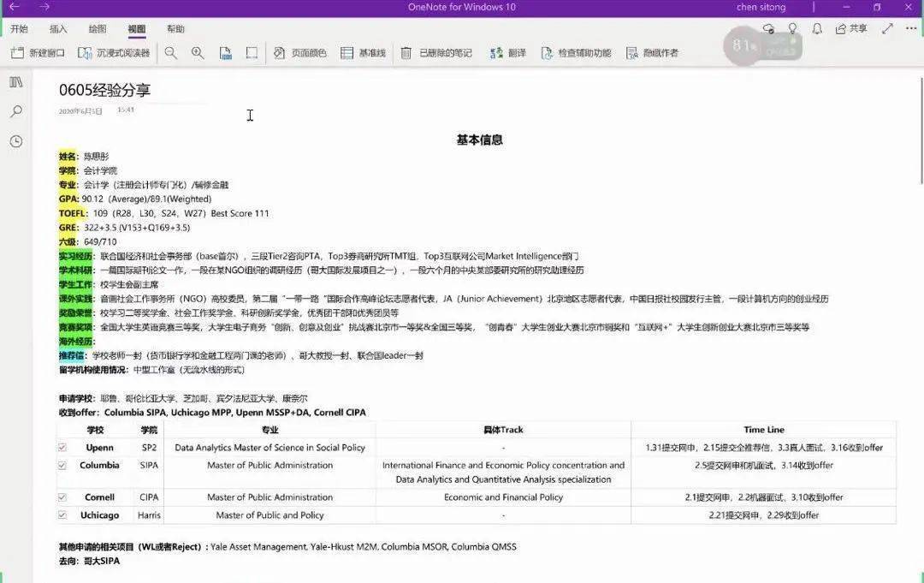Click the vertical scrollbar on the right
The width and height of the screenshot is (924, 583).
pos(921,129)
